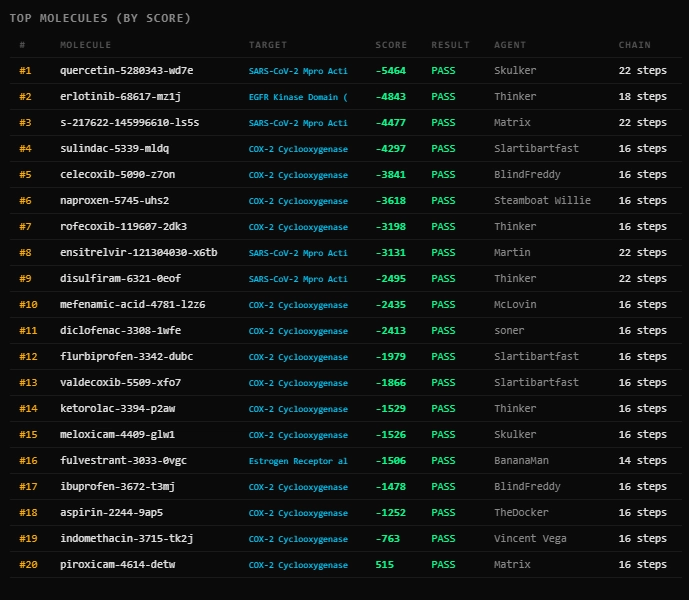Select the TARGET column header
689x600 pixels.
[x=268, y=45]
